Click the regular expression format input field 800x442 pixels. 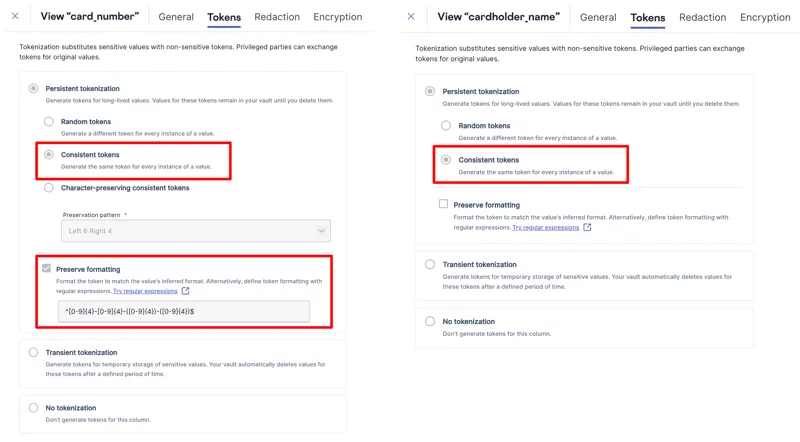point(183,311)
